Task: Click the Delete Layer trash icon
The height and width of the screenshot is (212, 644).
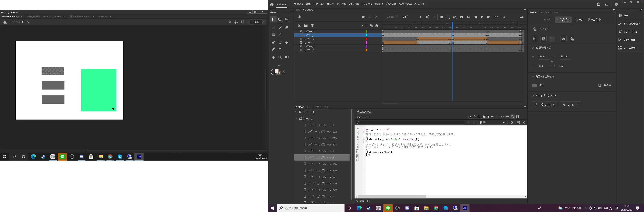Action: coord(312,26)
